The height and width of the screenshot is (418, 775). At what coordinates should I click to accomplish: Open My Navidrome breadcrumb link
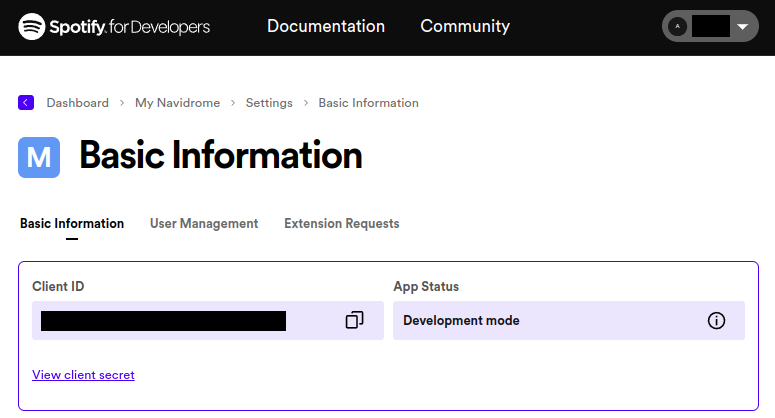click(x=177, y=103)
